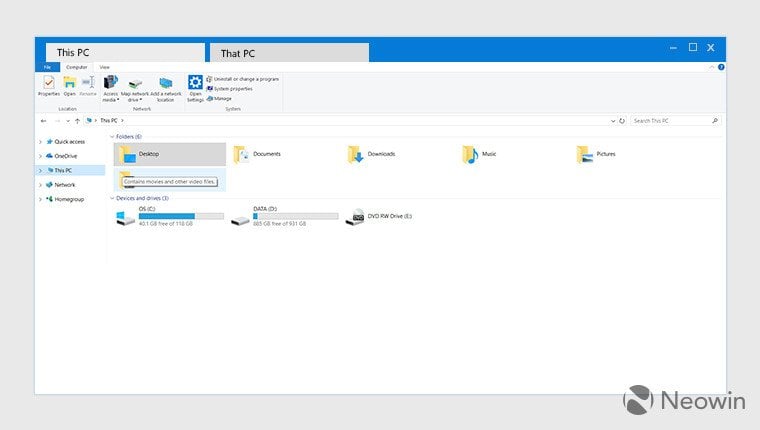Open the address bar history dropdown

(613, 121)
